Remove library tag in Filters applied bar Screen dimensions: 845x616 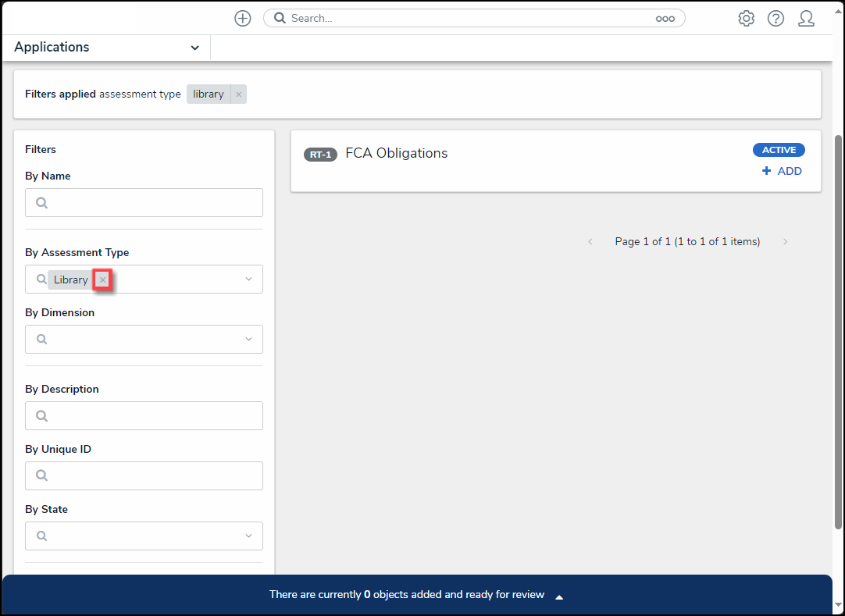(x=239, y=94)
